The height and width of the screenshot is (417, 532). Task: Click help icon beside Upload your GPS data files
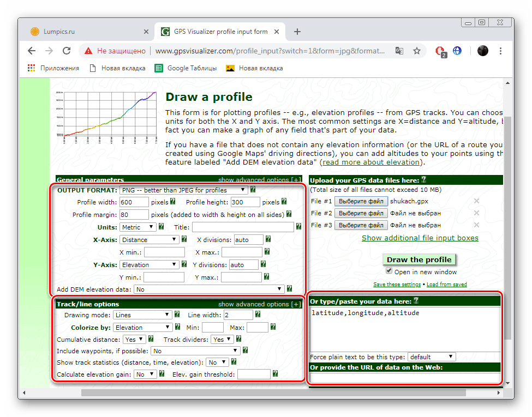click(x=424, y=180)
